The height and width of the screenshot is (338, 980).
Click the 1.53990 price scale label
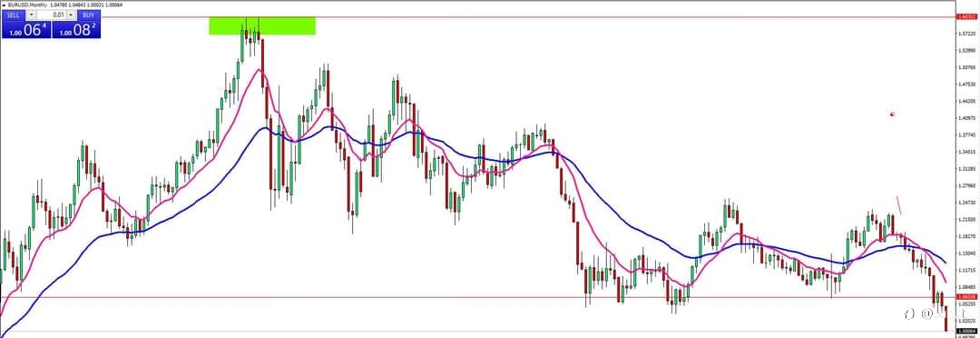pyautogui.click(x=967, y=50)
